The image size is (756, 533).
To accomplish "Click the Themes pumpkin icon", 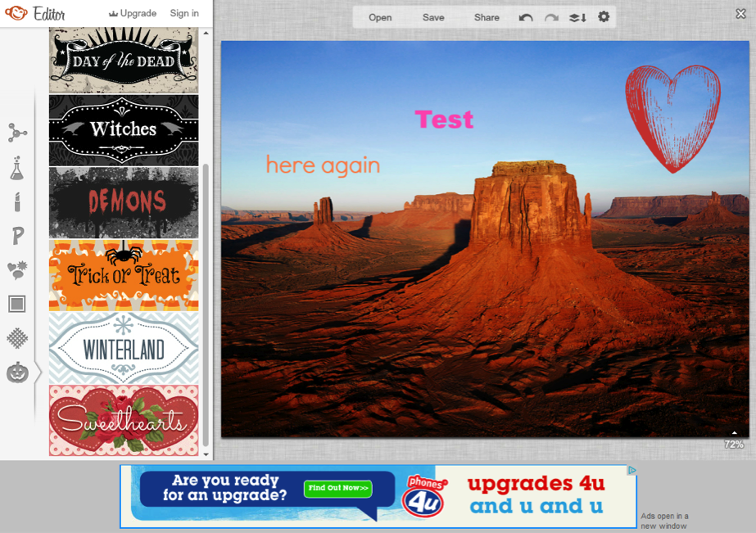I will pyautogui.click(x=17, y=373).
